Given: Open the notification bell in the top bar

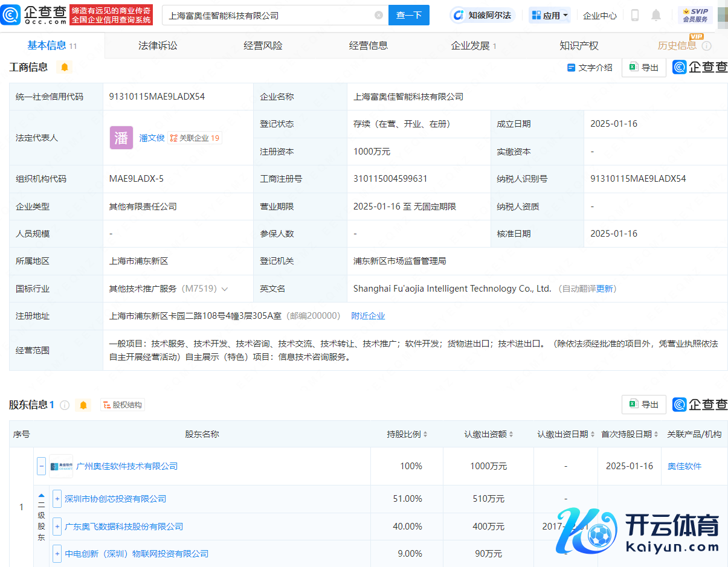Looking at the screenshot, I should tap(656, 15).
